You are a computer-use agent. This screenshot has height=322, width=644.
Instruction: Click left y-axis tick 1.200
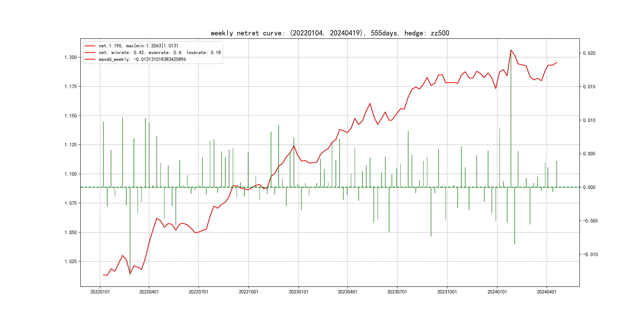[x=71, y=57]
